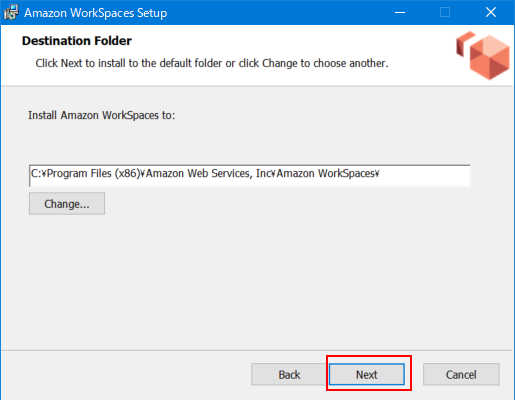The height and width of the screenshot is (400, 515).
Task: Close the setup window with the X
Action: click(x=491, y=13)
